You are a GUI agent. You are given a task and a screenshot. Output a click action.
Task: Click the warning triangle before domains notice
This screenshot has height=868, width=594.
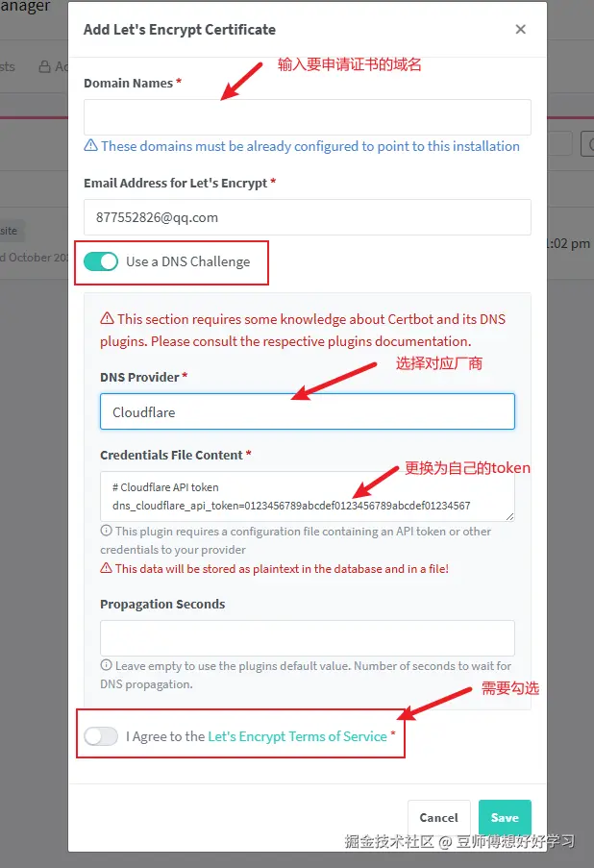90,145
